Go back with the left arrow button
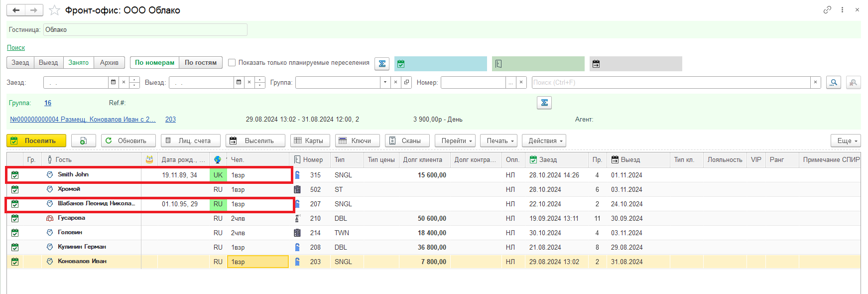868x294 pixels. coord(16,10)
